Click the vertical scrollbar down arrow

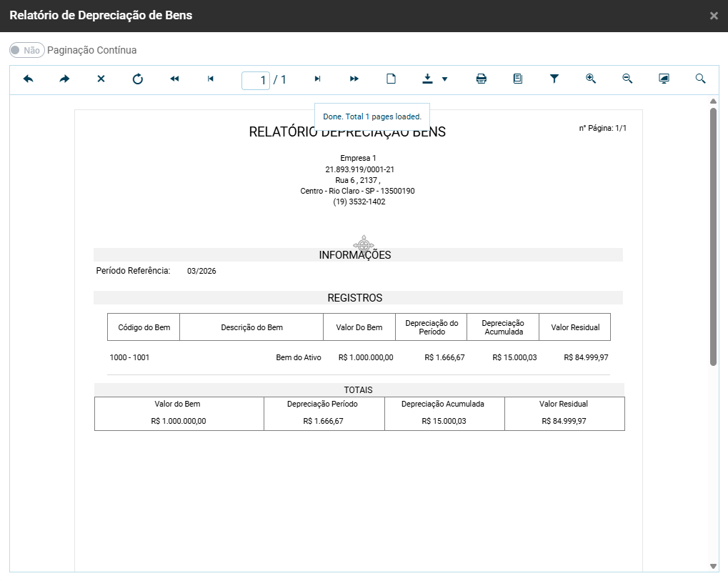point(713,565)
